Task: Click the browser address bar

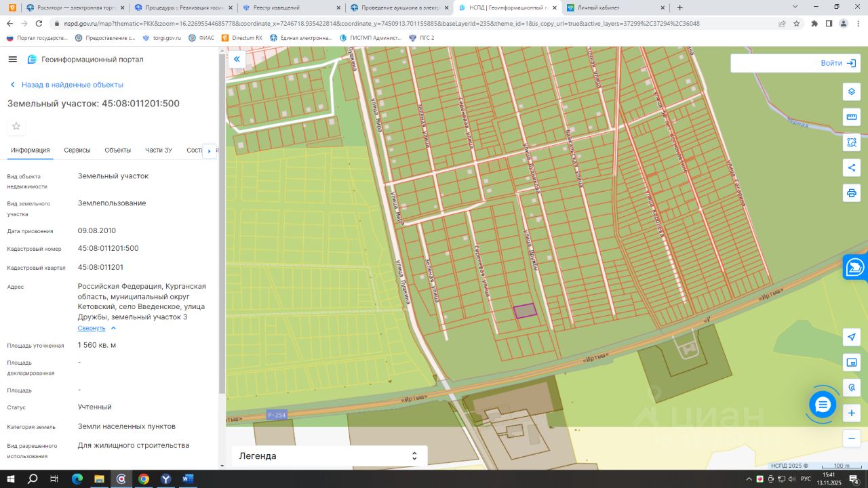Action: (x=414, y=23)
